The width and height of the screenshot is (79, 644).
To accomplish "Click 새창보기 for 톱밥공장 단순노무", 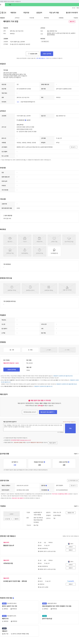I will click(71, 550).
